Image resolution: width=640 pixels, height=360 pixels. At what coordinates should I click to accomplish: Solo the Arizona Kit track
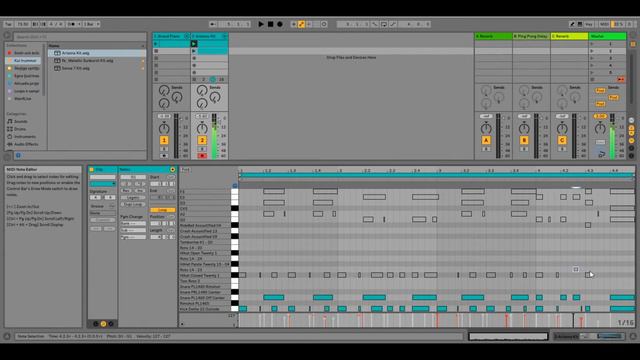tap(202, 149)
